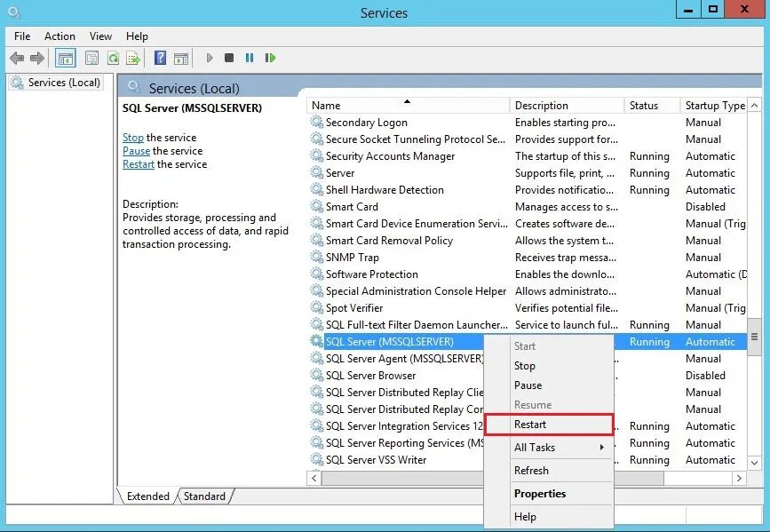Click the Pause Service toolbar icon
770x532 pixels.
[x=250, y=58]
